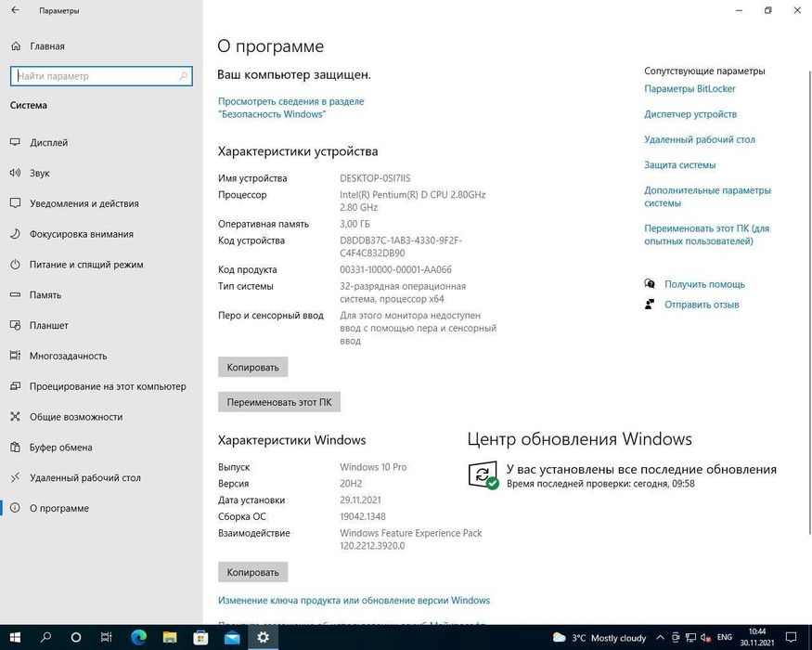
Task: Click the Получить помощь chat icon
Action: coord(650,283)
